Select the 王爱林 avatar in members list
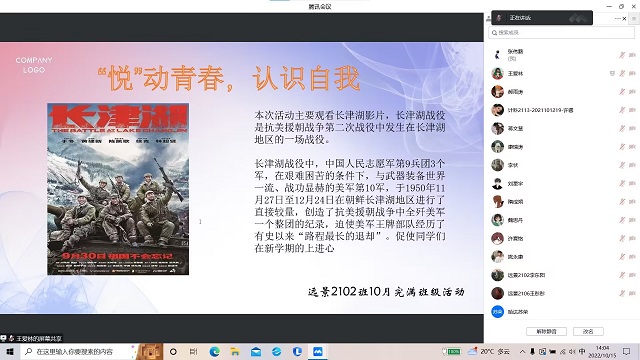The height and width of the screenshot is (360, 640). [497, 73]
